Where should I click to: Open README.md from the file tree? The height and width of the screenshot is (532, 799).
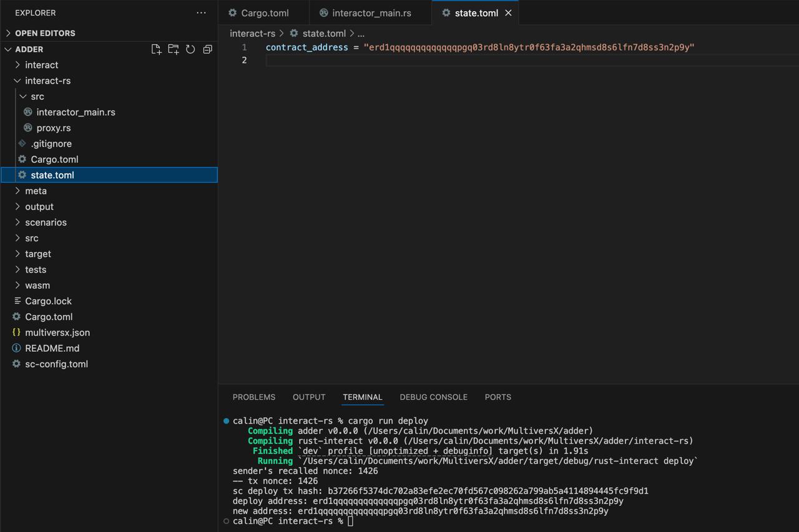click(x=52, y=348)
